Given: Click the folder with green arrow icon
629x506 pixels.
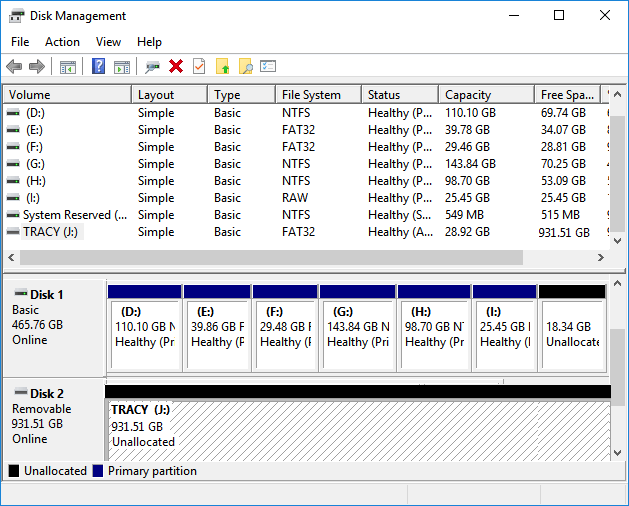Looking at the screenshot, I should 223,66.
